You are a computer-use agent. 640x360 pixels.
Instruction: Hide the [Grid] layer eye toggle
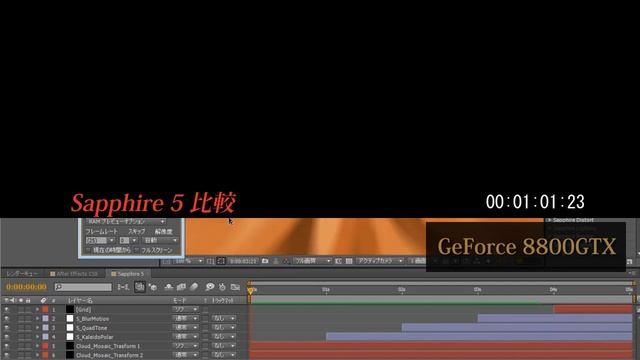[x=7, y=310]
